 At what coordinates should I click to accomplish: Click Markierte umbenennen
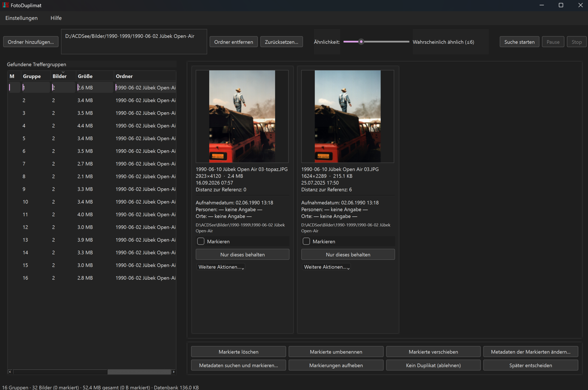[336, 352]
